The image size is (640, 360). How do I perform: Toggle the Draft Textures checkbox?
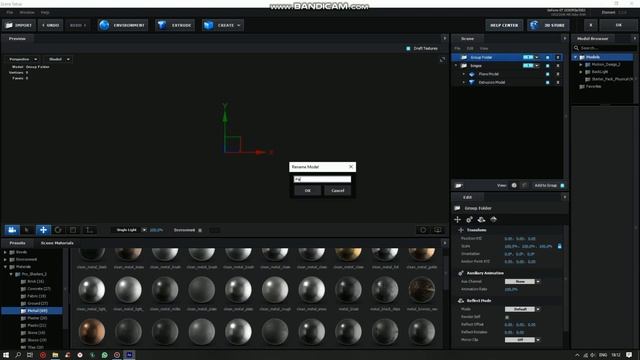pos(408,49)
